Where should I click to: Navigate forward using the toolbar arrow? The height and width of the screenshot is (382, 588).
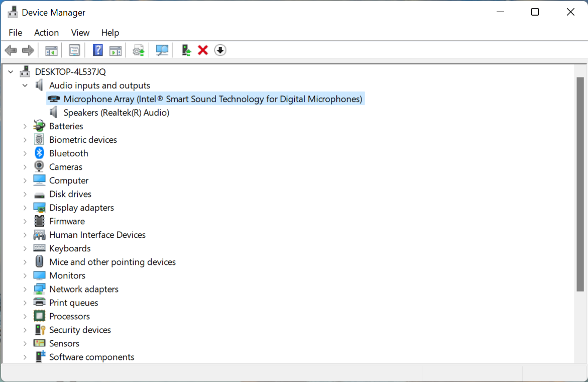28,50
